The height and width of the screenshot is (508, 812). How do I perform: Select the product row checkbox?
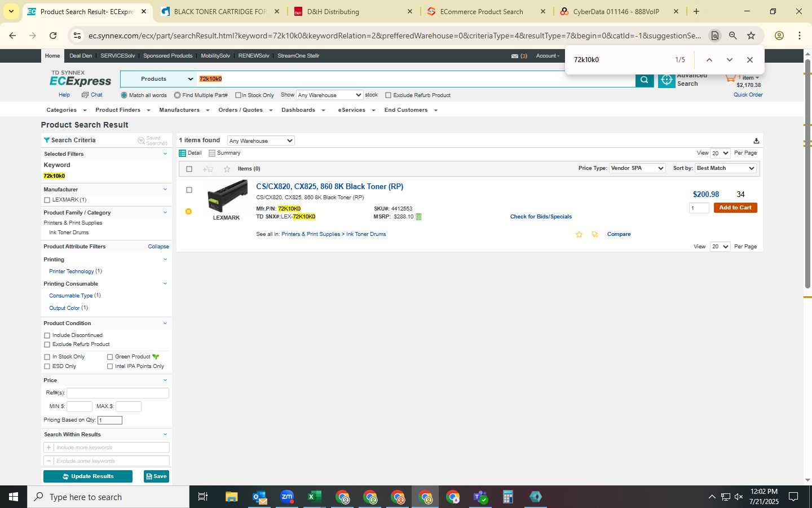click(189, 190)
